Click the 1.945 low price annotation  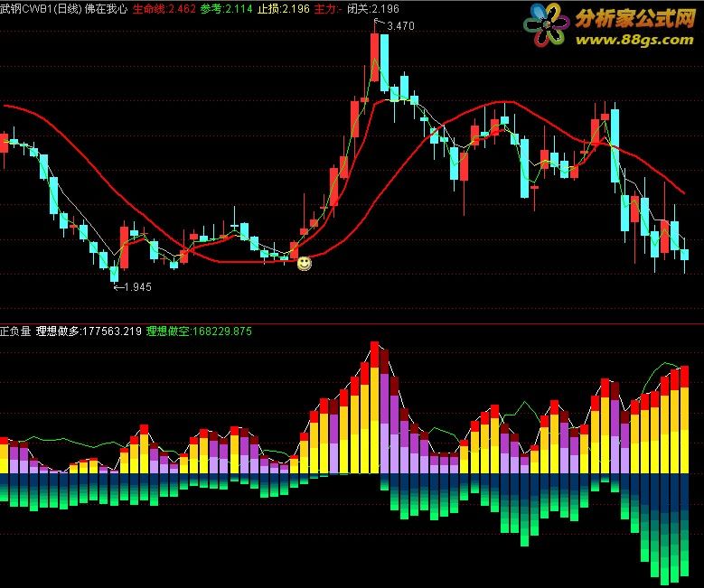tap(138, 287)
